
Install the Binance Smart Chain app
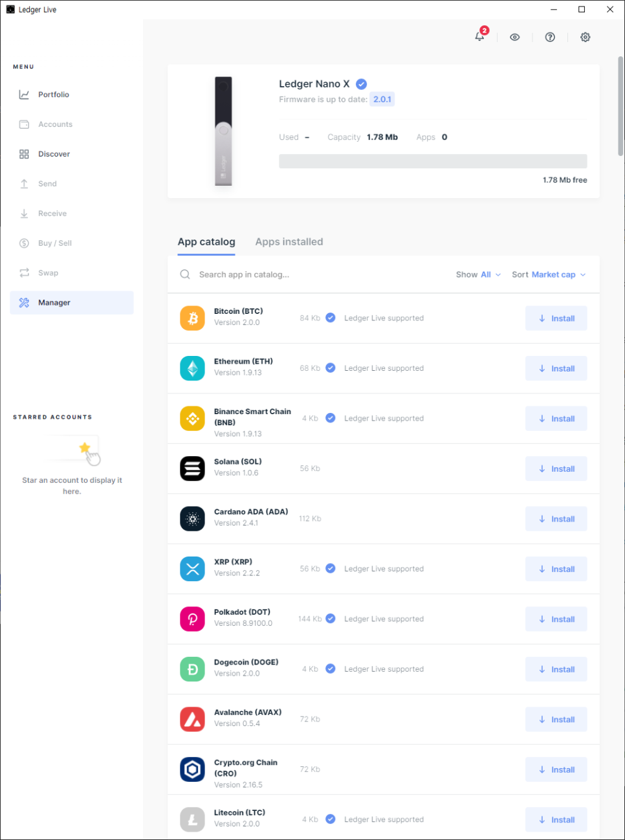556,419
